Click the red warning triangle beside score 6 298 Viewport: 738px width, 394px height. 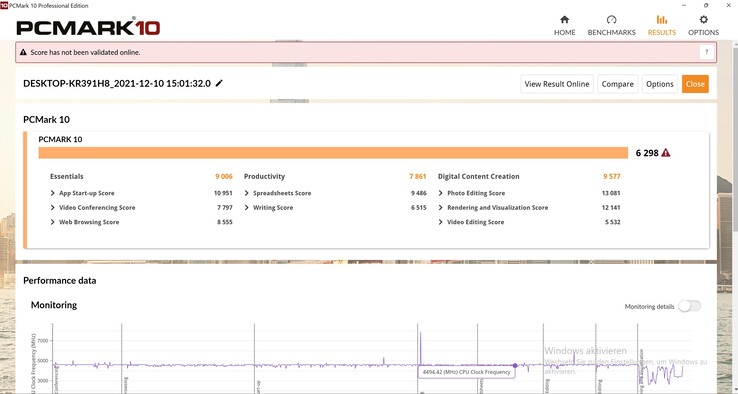click(666, 153)
